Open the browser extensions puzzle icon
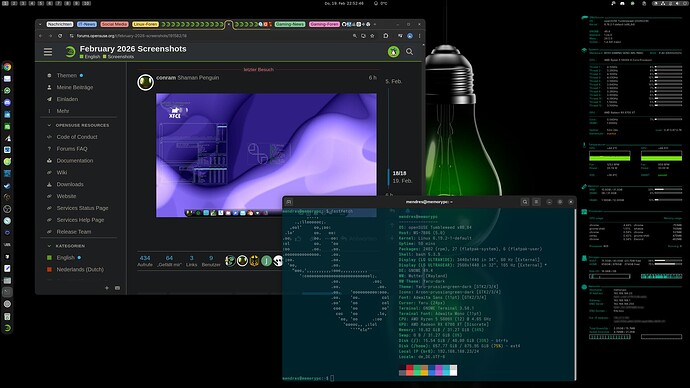 (386, 36)
